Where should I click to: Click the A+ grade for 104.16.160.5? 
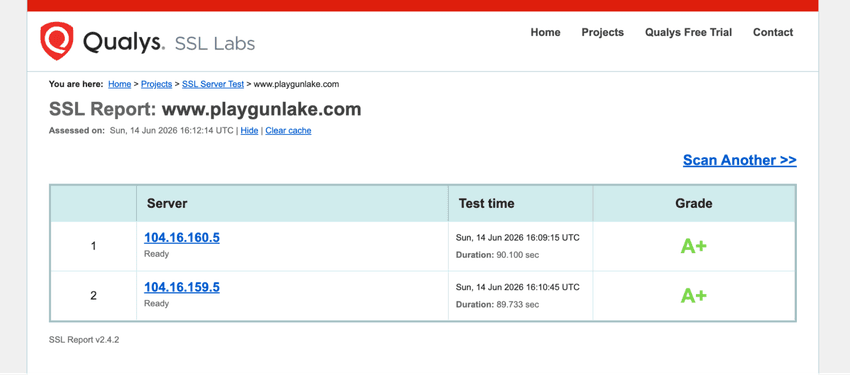click(693, 246)
